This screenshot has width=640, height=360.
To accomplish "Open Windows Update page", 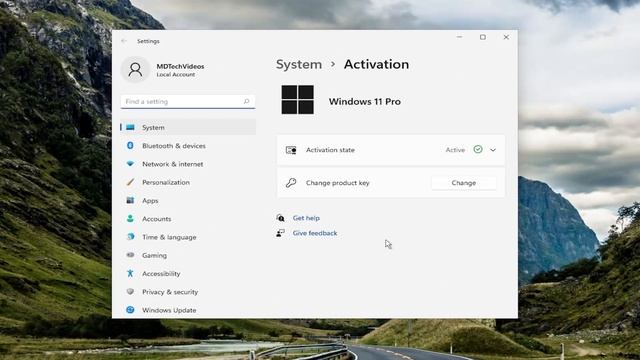I will (x=188, y=310).
